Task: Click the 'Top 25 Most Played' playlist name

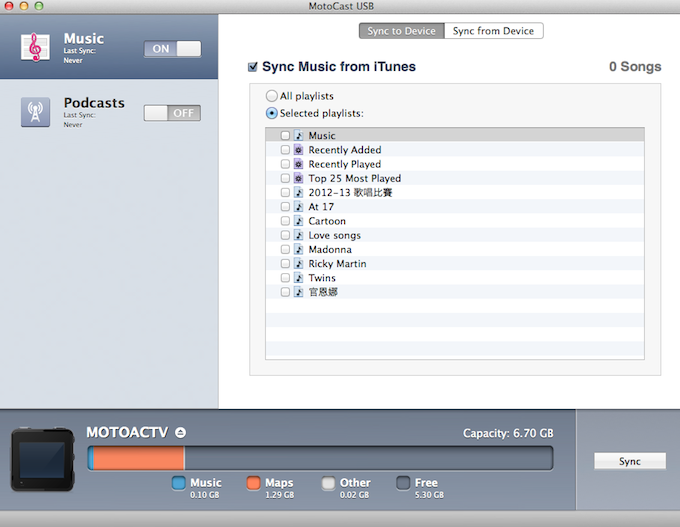Action: [355, 178]
